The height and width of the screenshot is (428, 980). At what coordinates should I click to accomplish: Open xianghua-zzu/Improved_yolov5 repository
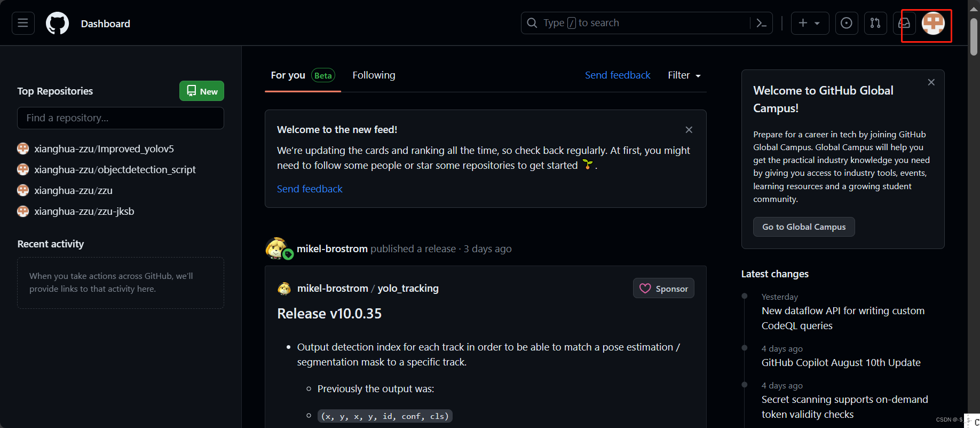pos(104,149)
